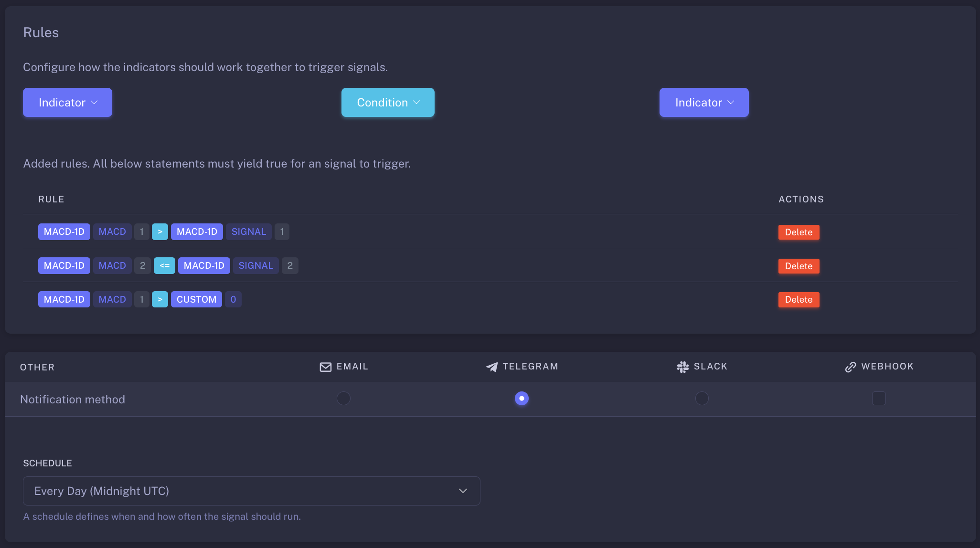
Task: Click the OTHER header label
Action: (x=37, y=367)
